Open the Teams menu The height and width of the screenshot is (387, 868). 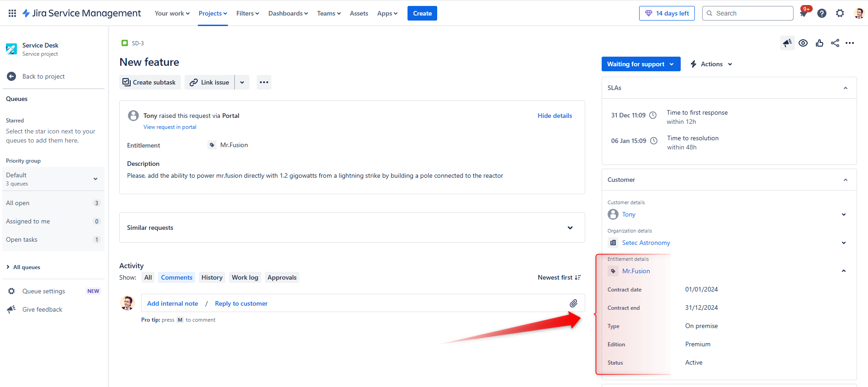tap(329, 13)
